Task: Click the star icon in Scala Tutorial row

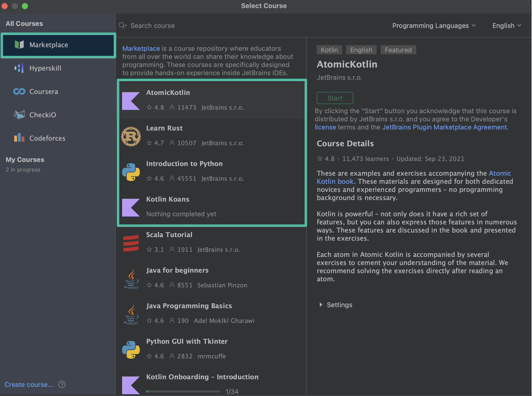Action: (x=149, y=250)
